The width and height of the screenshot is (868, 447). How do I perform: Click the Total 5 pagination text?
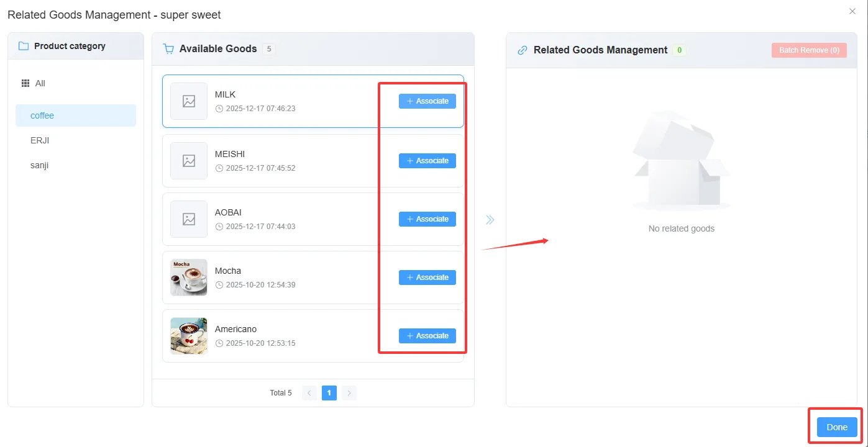point(281,393)
